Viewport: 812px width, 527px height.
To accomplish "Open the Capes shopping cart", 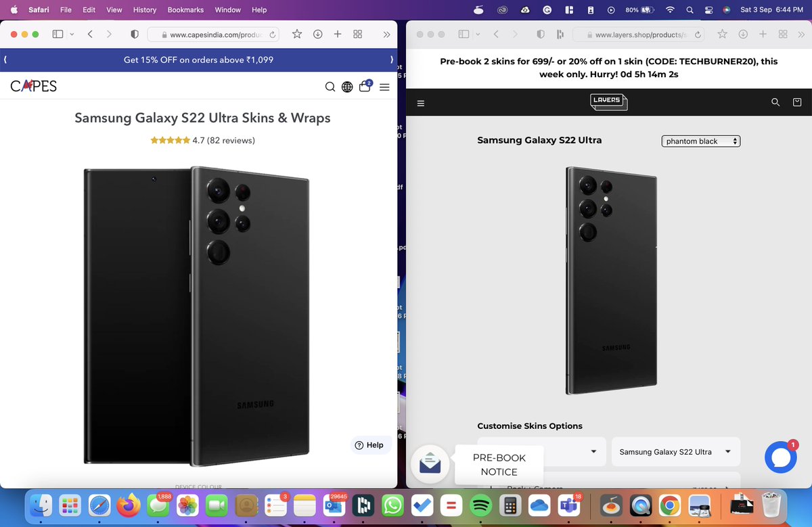I will coord(365,86).
